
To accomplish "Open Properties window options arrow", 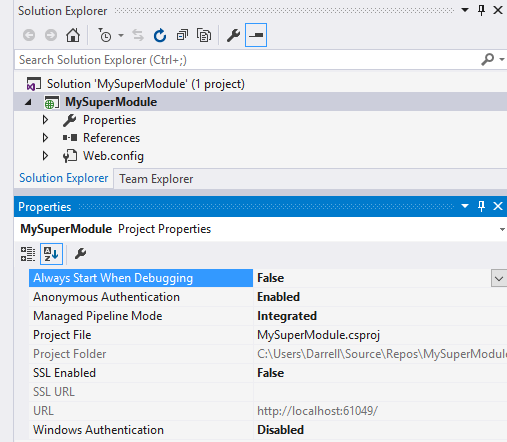I will (465, 206).
